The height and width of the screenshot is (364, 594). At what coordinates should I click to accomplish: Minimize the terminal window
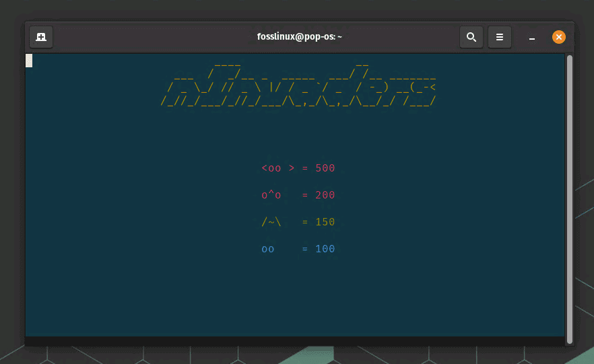pyautogui.click(x=532, y=38)
